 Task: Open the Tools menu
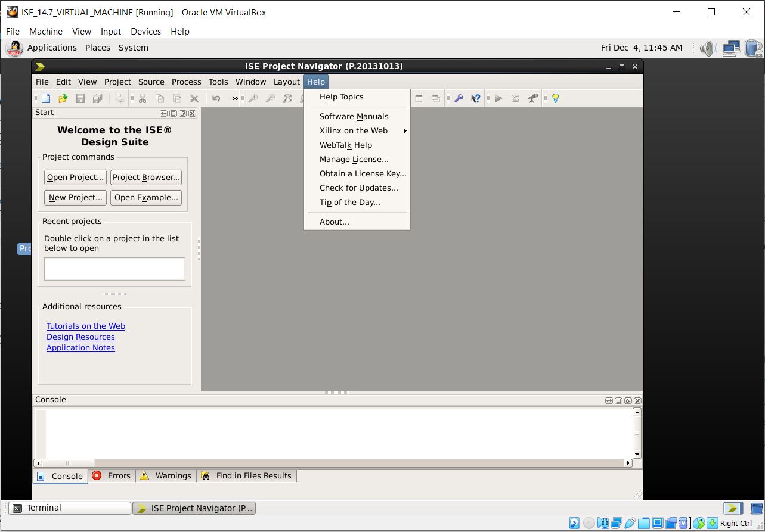pos(218,82)
